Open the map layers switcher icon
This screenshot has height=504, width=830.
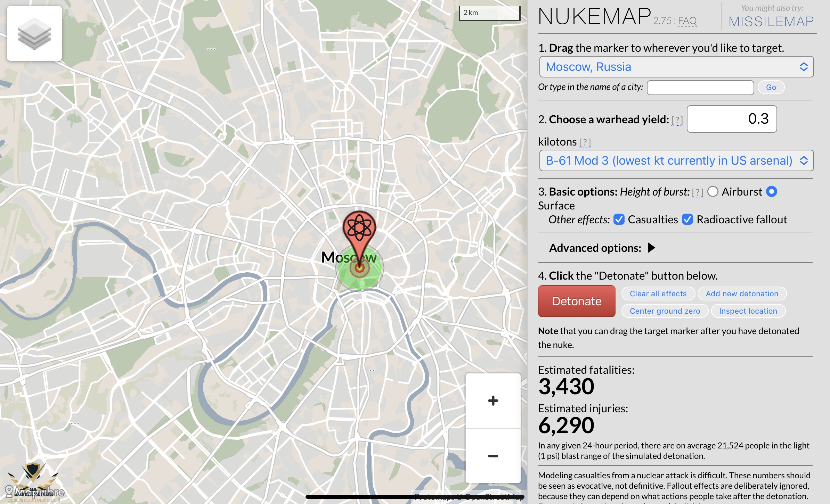34,33
